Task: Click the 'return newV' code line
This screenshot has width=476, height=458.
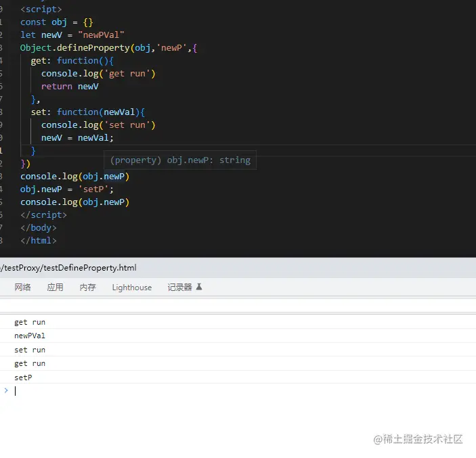Action: pyautogui.click(x=70, y=87)
